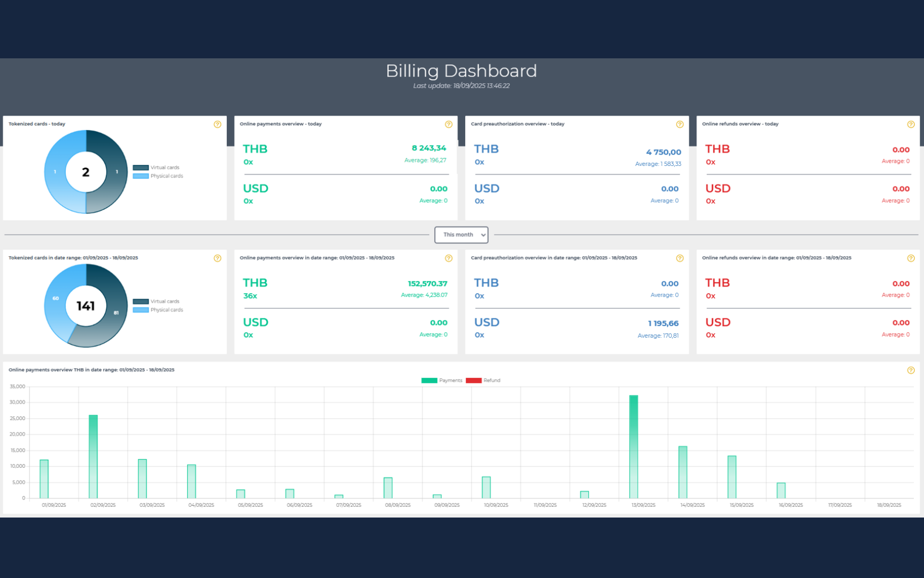
Task: Click the 02/09/2025 payments bar
Action: coord(93,457)
